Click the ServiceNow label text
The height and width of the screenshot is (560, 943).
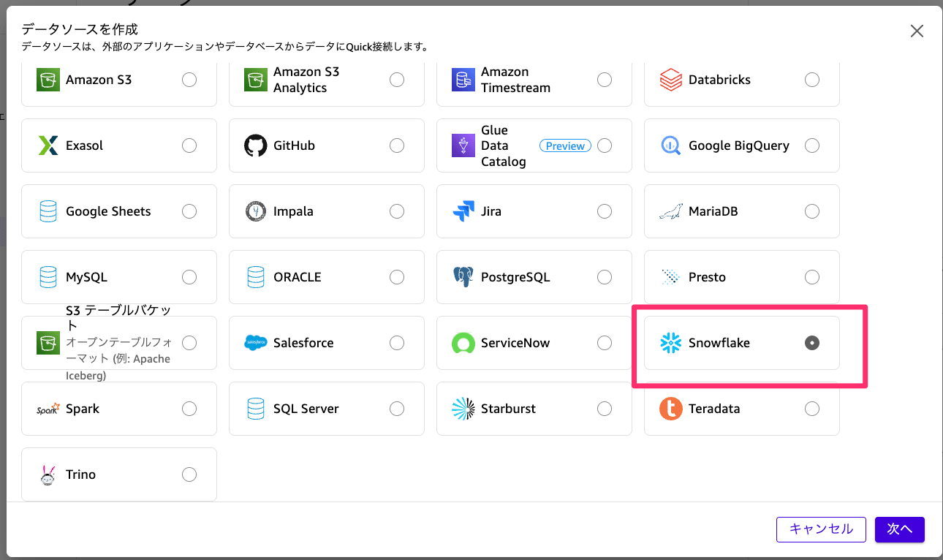point(515,343)
